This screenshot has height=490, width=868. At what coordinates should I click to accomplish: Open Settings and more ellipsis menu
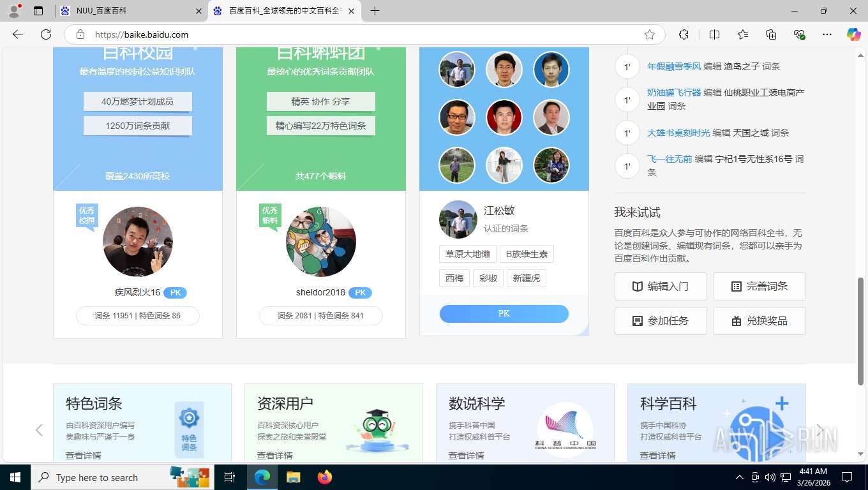827,34
